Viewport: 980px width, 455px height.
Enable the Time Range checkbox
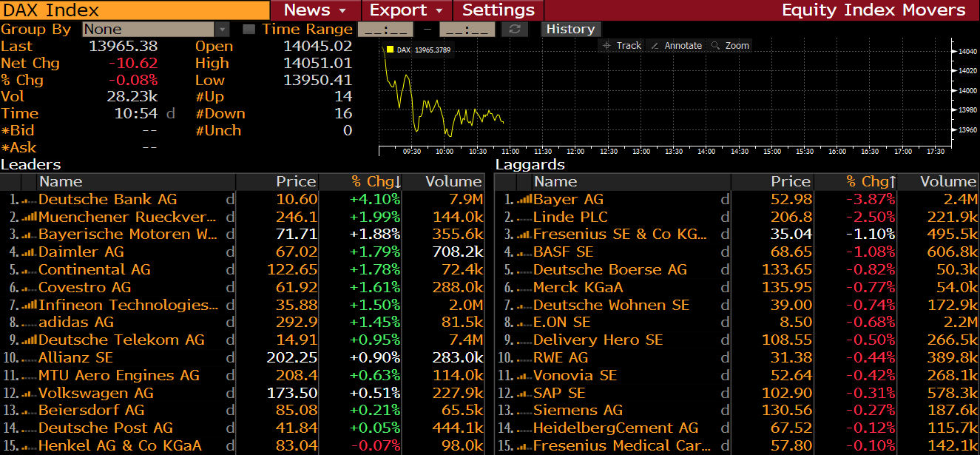[x=249, y=30]
